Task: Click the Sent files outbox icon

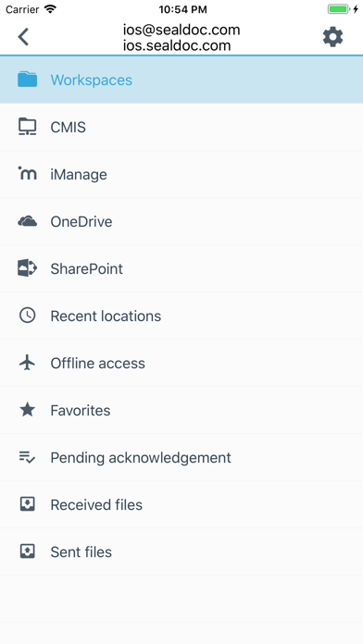Action: (x=27, y=551)
